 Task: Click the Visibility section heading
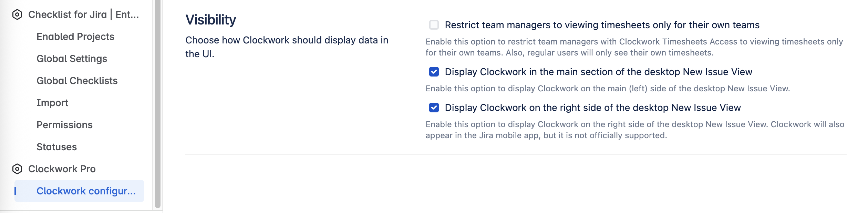(x=210, y=20)
